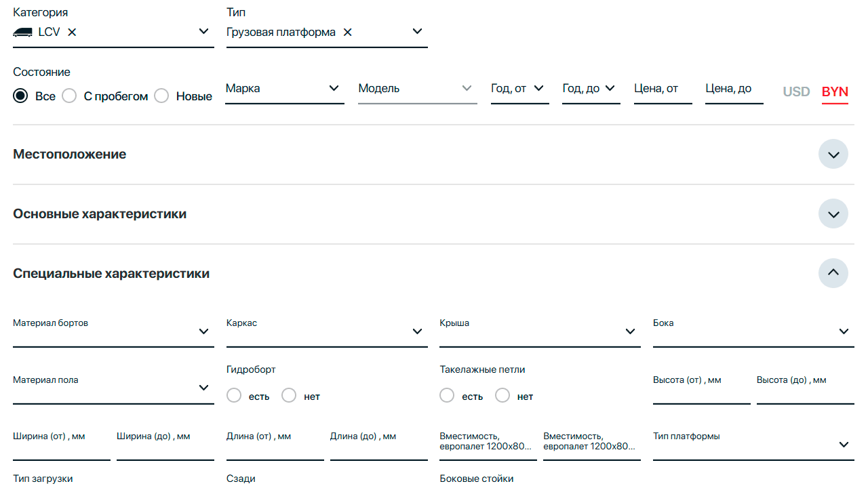Clear the LCV category selection
Viewport: 868px width, 488px height.
coord(72,32)
